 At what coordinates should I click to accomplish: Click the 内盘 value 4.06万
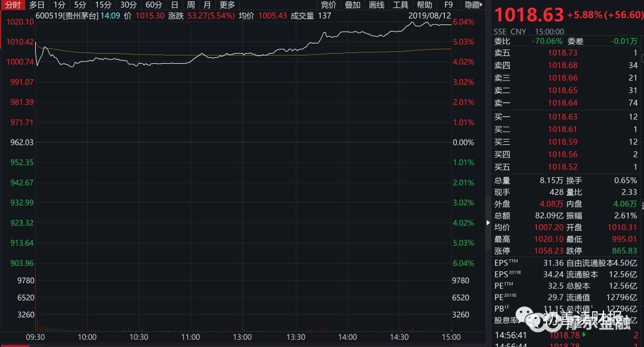coord(625,204)
